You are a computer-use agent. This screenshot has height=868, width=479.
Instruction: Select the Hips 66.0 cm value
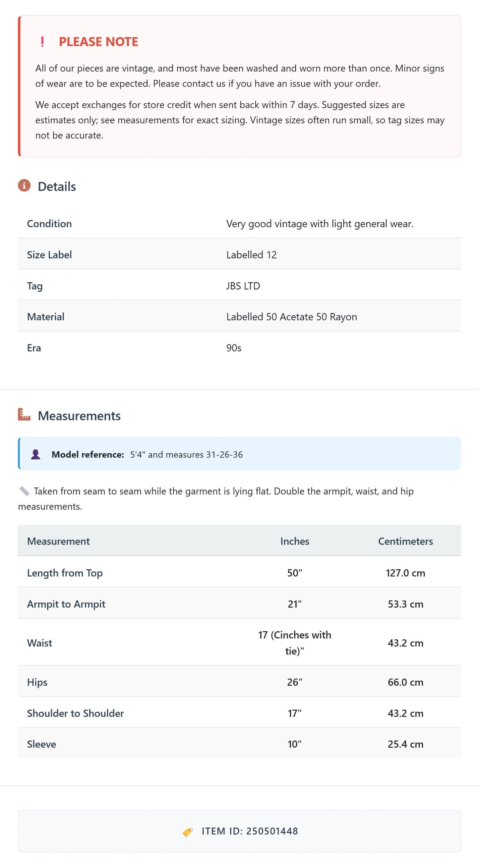[x=405, y=682]
